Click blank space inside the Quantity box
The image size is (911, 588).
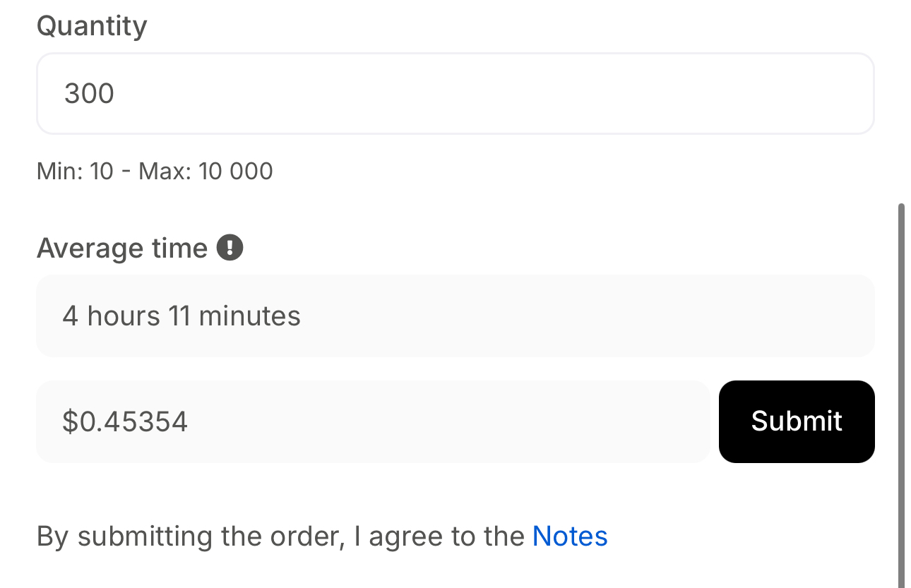(x=565, y=93)
